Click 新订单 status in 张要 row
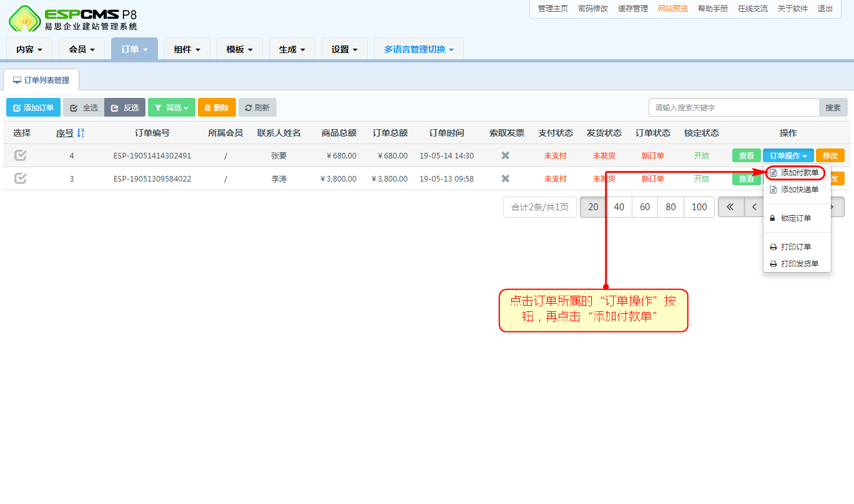 pos(653,155)
